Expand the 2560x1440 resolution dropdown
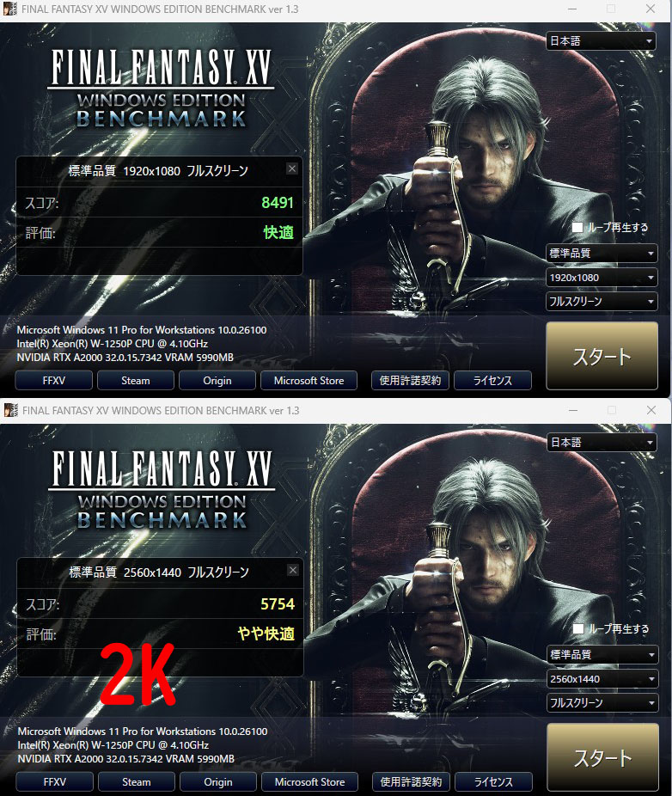 pyautogui.click(x=603, y=679)
